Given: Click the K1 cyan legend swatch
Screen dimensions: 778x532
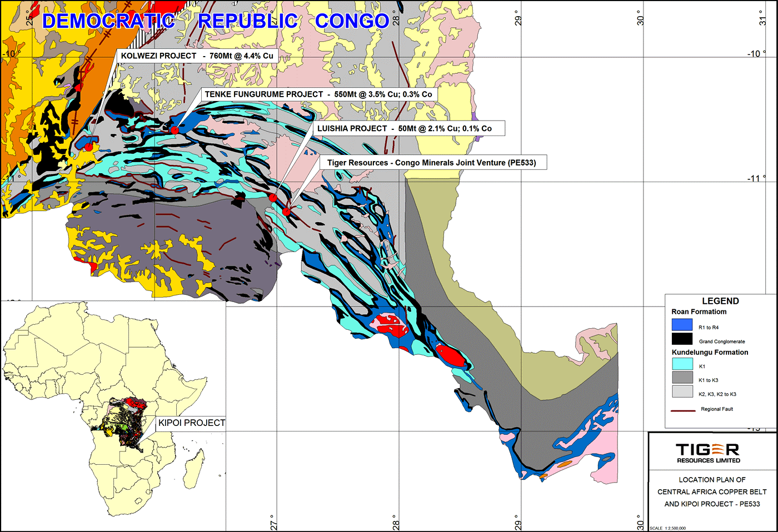Looking at the screenshot, I should (x=682, y=364).
